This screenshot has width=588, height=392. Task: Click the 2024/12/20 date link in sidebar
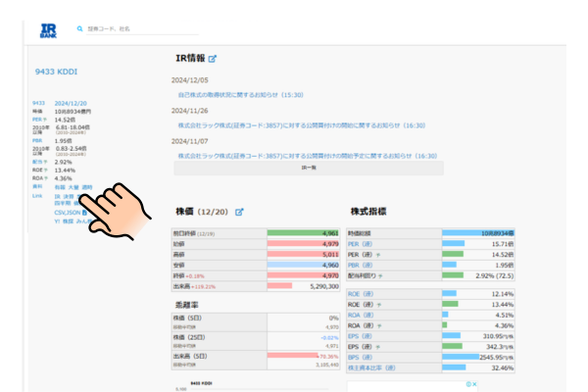click(x=71, y=103)
